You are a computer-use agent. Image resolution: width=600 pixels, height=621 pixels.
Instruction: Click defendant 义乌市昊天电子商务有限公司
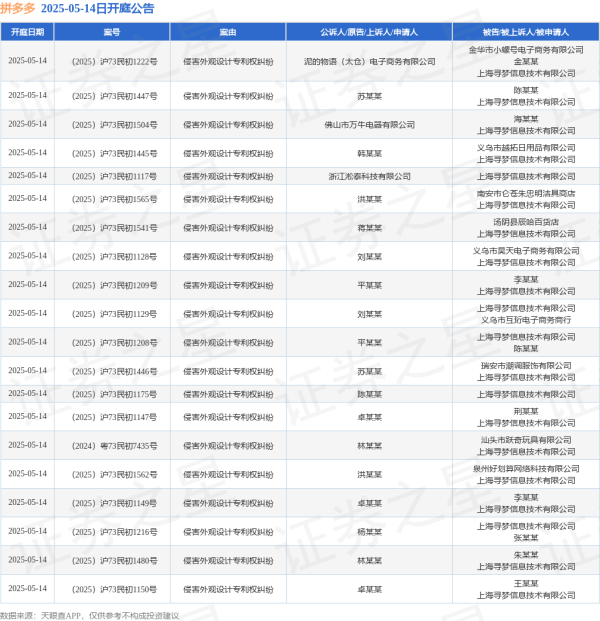click(526, 251)
